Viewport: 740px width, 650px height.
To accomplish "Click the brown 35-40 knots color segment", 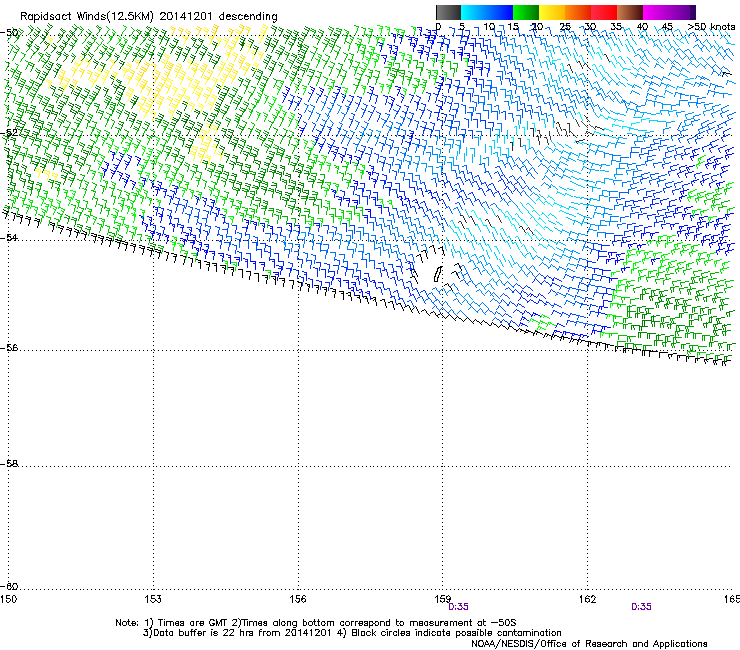I will tap(630, 12).
